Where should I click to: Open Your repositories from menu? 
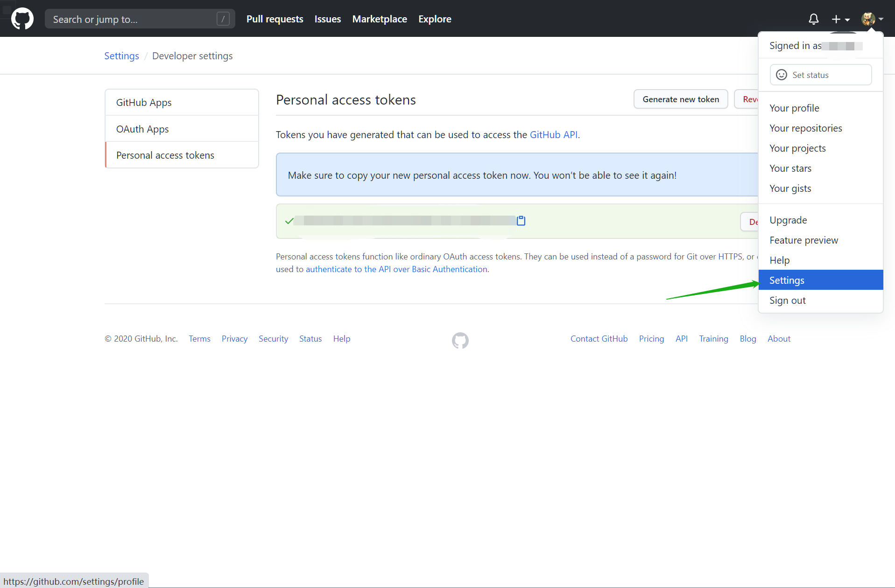(820, 128)
